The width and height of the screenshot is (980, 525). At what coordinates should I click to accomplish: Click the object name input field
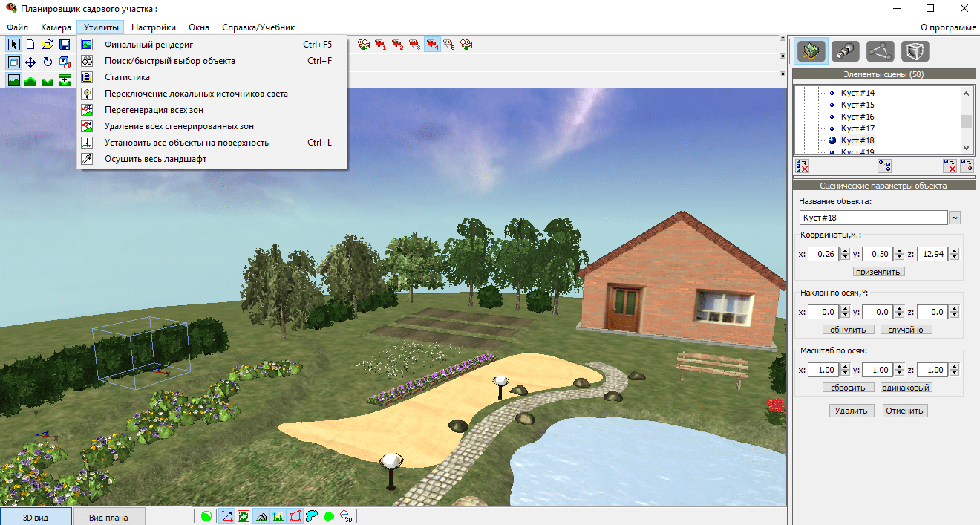[x=873, y=218]
